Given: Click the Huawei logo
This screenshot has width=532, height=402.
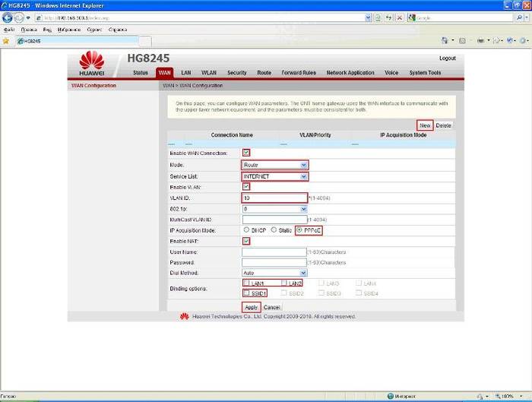Looking at the screenshot, I should tap(91, 64).
